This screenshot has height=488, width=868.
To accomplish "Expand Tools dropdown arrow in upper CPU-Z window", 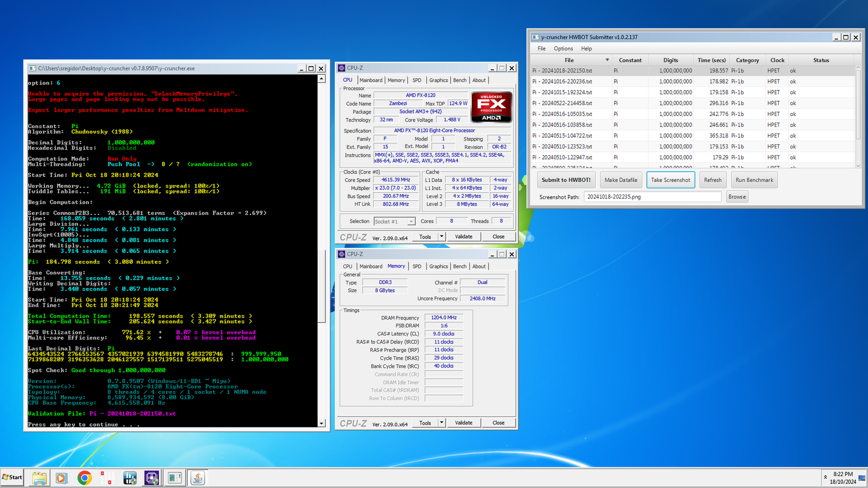I will (442, 237).
